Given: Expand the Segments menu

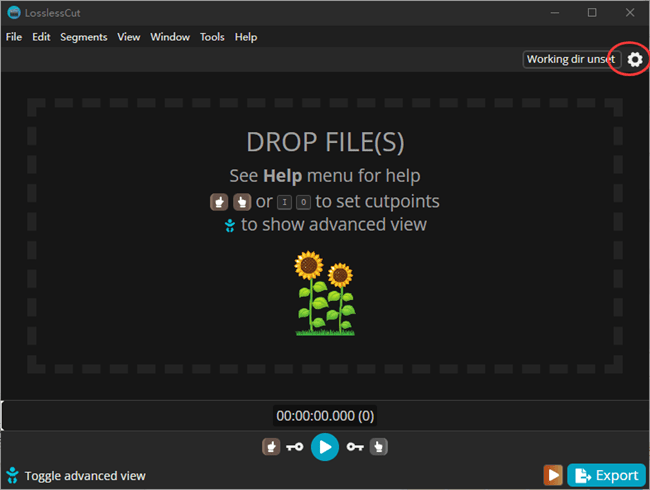Looking at the screenshot, I should pos(83,37).
